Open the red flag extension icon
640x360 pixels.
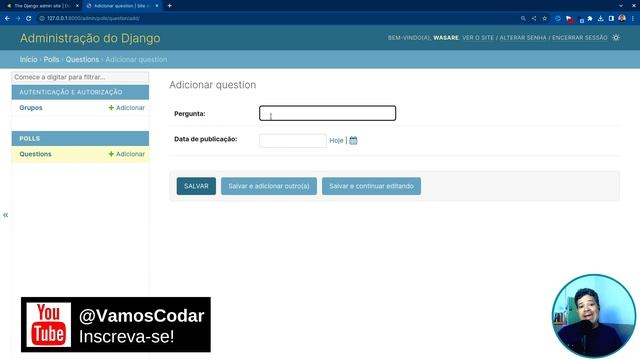[x=569, y=19]
